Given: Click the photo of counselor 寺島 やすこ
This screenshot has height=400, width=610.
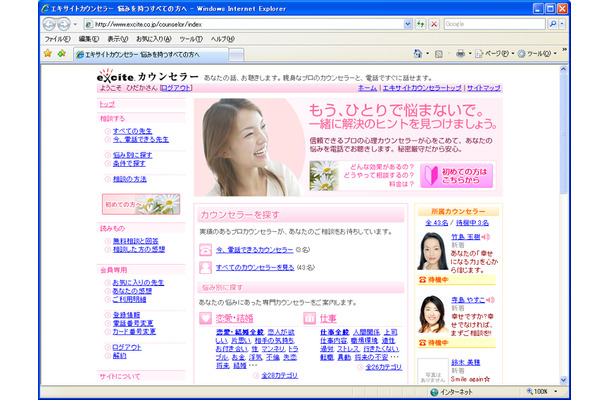Looking at the screenshot, I should [x=433, y=314].
